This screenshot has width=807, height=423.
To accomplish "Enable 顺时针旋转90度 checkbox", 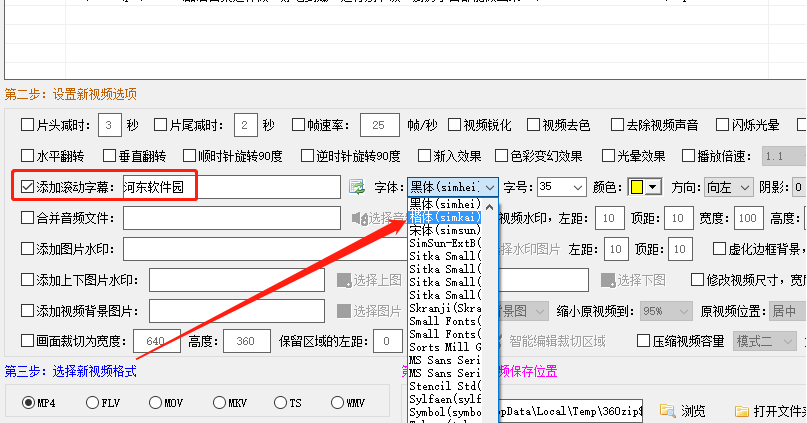I will pos(189,155).
